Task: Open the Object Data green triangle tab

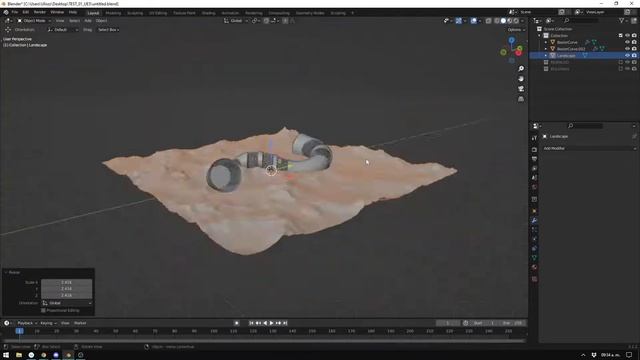Action: [534, 258]
